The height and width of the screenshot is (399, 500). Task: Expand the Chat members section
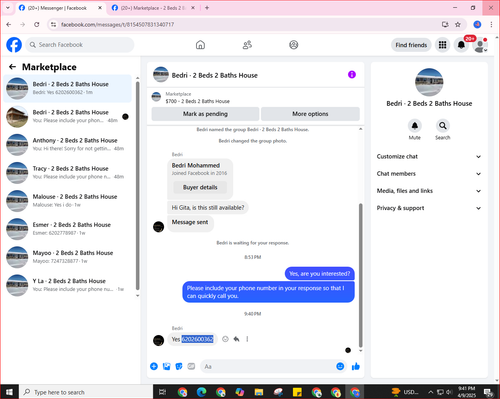click(429, 174)
